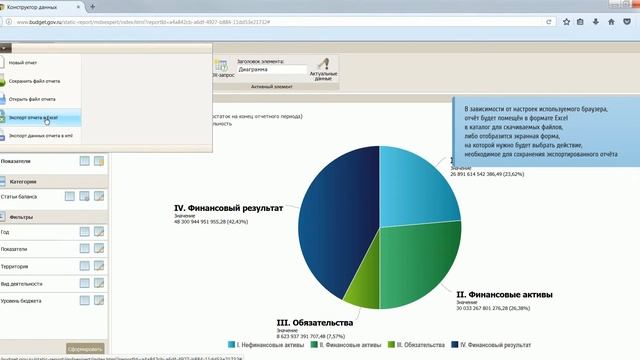
Task: Choose 'Экспорт отчета в Excel' menu entry
Action: tap(41, 118)
